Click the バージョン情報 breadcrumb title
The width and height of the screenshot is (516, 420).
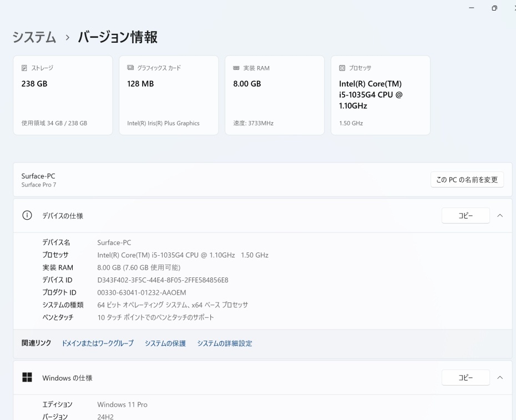[x=118, y=37]
